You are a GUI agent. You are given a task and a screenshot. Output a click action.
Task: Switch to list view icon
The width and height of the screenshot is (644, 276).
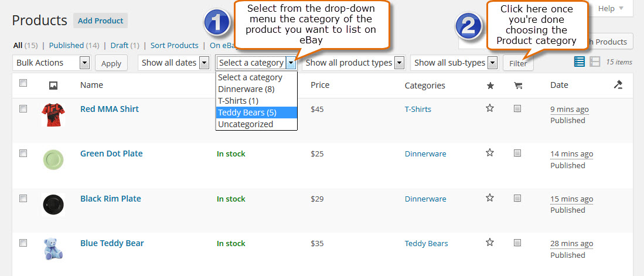pyautogui.click(x=579, y=62)
